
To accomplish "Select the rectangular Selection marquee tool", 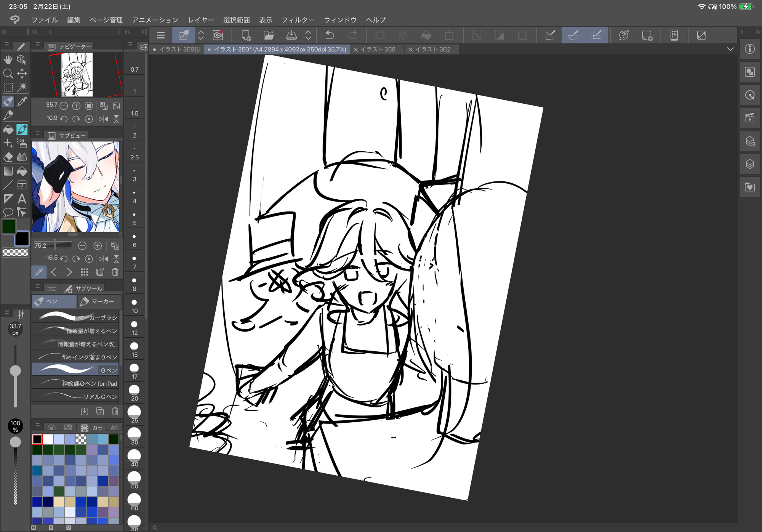I will coord(8,87).
